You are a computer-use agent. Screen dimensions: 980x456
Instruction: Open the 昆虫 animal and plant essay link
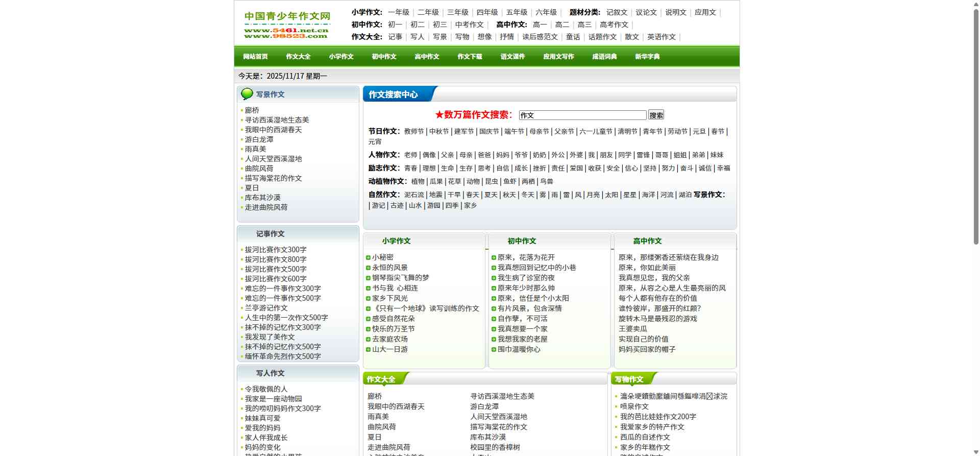coord(491,181)
